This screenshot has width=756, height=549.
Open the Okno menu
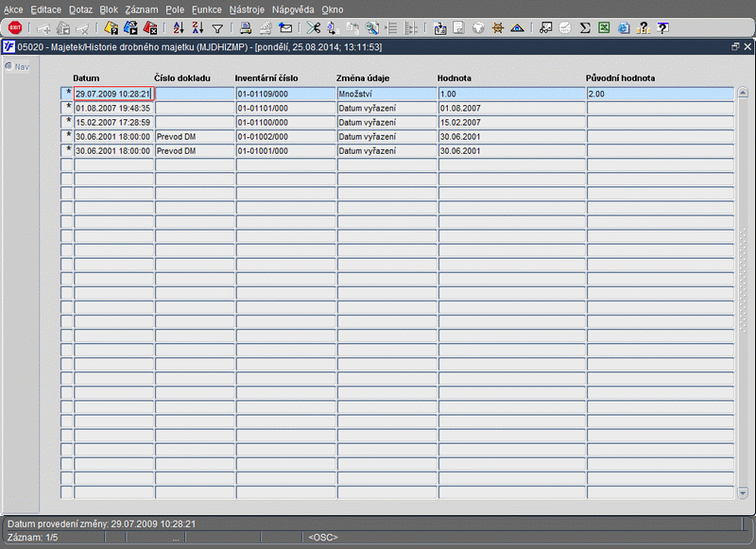coord(333,9)
